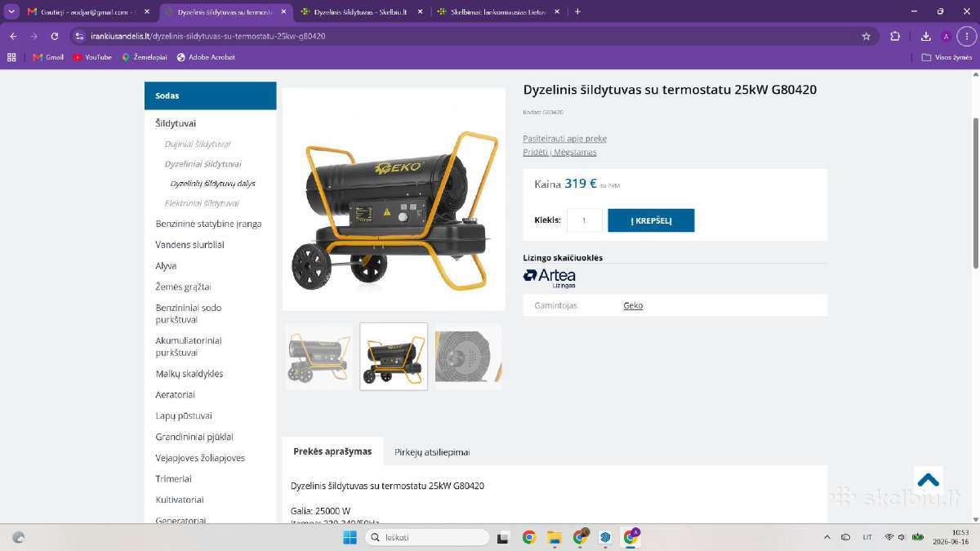This screenshot has height=551, width=980.
Task: Open Vandens siurbliai category
Action: tap(189, 245)
